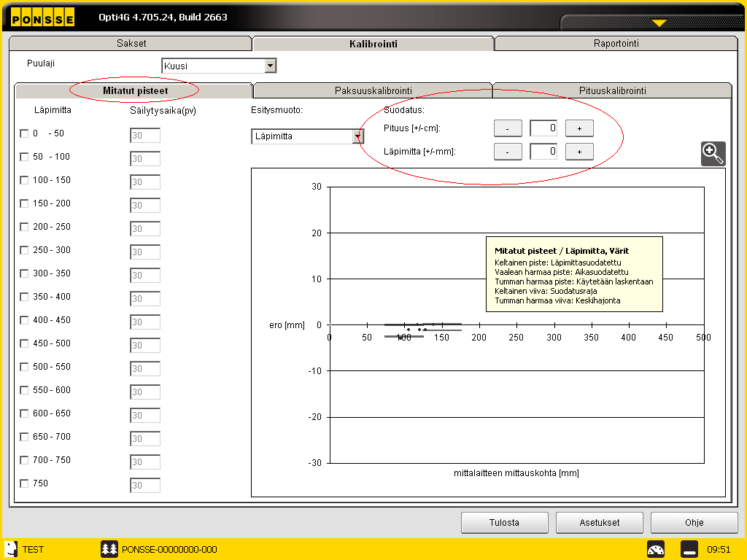
Task: Tick the 650 - 700 diameter checkbox
Action: pos(24,437)
